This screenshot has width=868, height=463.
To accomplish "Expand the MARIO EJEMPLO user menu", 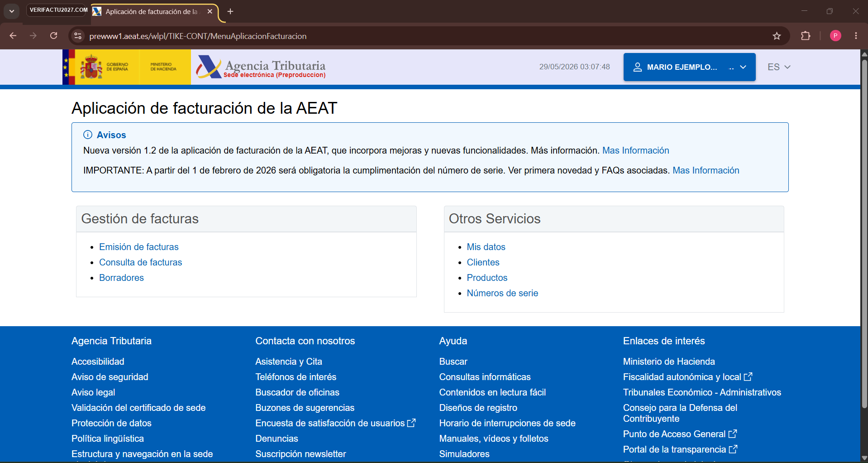I will coord(689,67).
